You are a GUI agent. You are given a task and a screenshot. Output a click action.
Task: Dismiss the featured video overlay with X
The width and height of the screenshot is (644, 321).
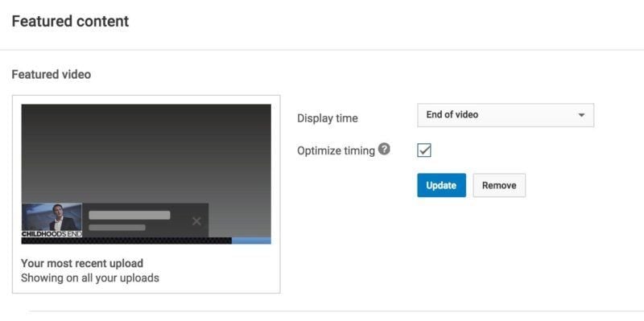[x=196, y=221]
